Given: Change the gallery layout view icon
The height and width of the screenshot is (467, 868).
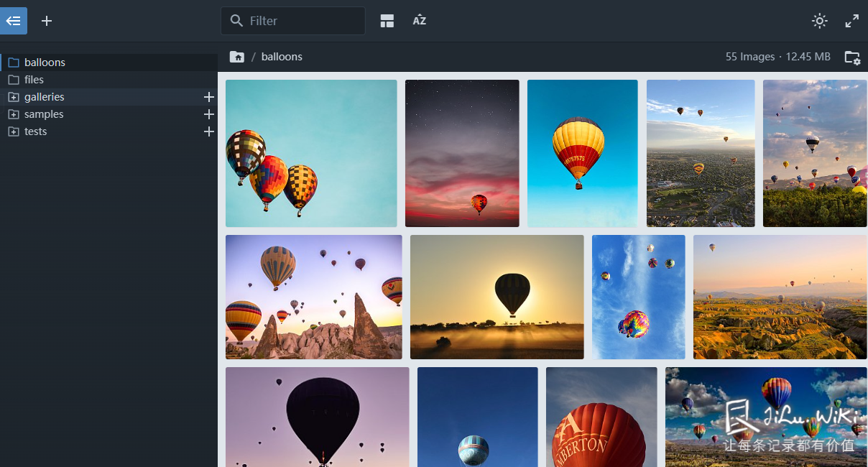Looking at the screenshot, I should tap(387, 21).
